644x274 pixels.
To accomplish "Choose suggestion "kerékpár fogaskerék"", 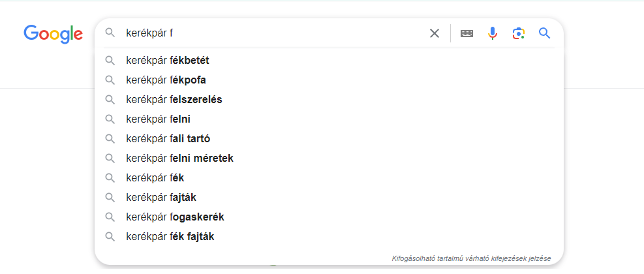I will pos(175,217).
